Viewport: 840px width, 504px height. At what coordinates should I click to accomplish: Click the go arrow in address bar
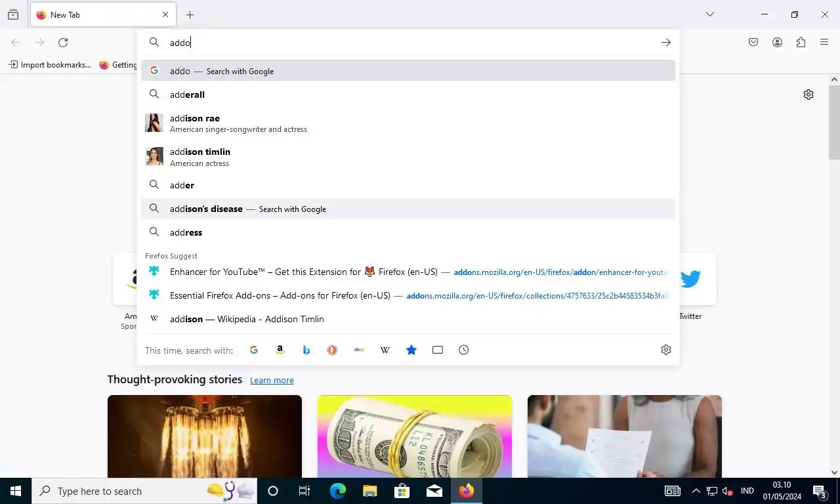[x=665, y=43]
